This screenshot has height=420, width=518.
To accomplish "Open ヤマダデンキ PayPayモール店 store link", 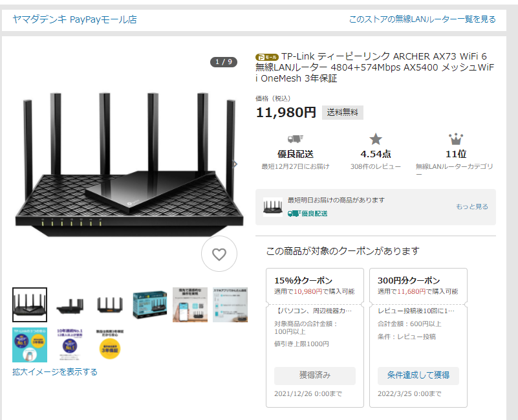I will pyautogui.click(x=74, y=19).
